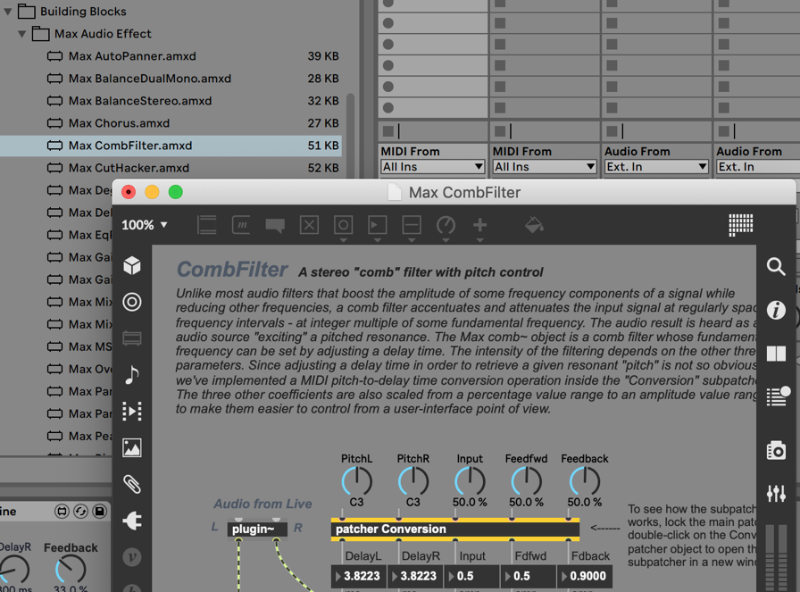
Task: Add a toggle object from toolbar
Action: (x=309, y=225)
